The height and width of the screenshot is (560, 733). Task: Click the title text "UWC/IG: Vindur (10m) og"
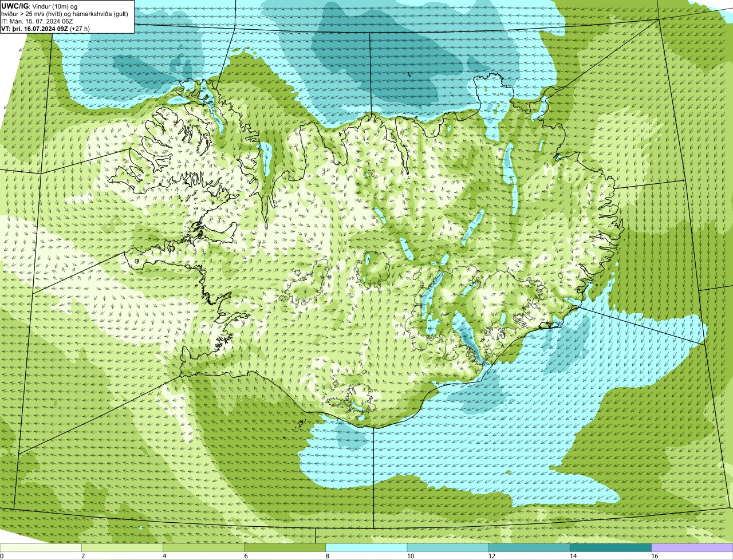[x=39, y=6]
